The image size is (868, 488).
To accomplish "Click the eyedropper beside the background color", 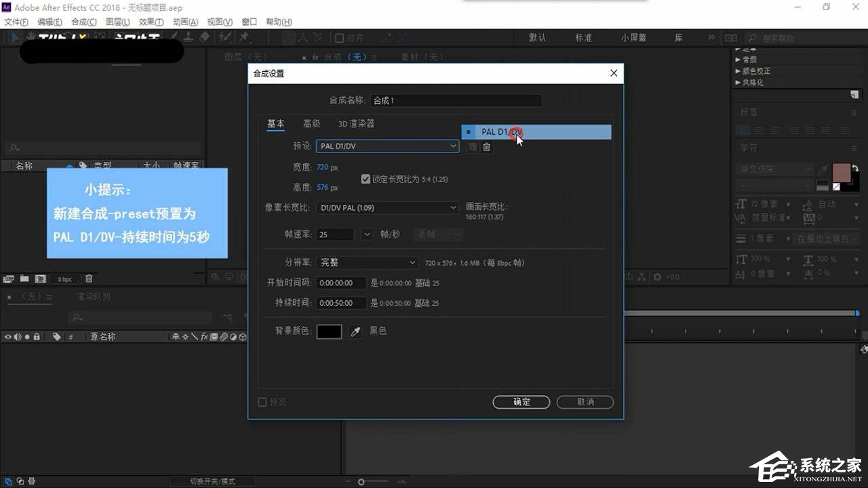I will pos(355,331).
